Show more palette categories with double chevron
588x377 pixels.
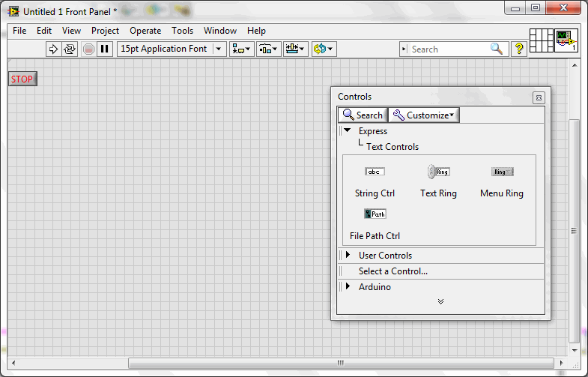(440, 301)
